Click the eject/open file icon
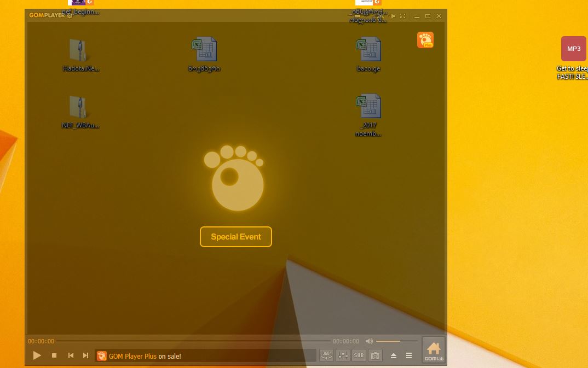This screenshot has height=368, width=588. coord(394,355)
